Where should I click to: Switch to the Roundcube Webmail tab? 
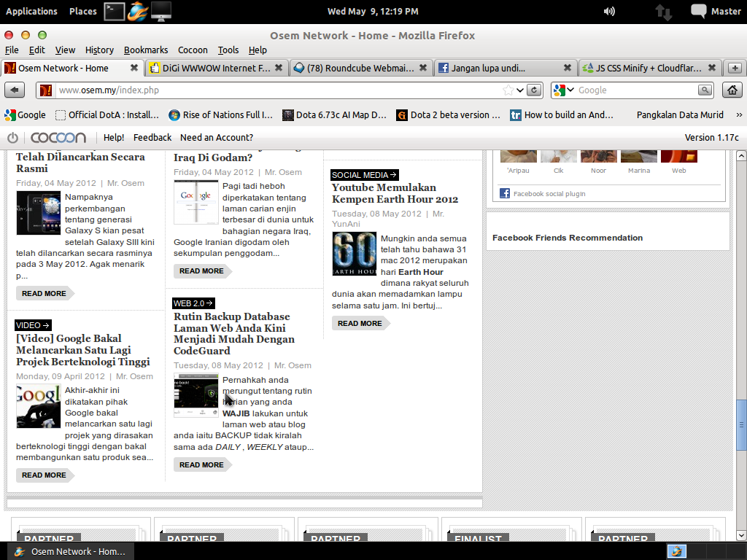[360, 68]
